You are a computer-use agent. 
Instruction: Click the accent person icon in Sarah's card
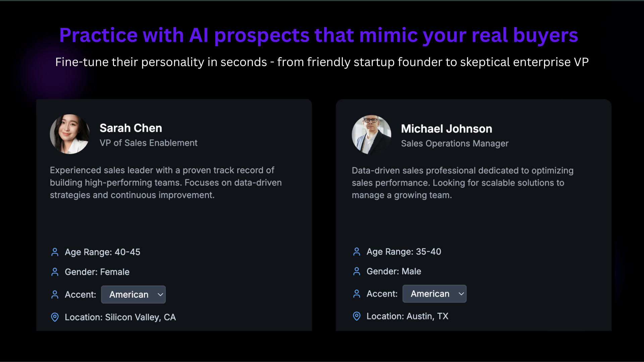coord(55,295)
